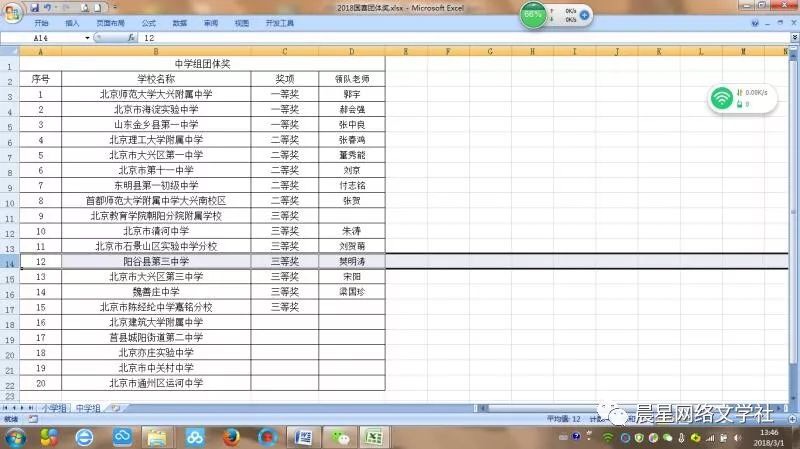Click the green Wi-Fi floating widget icon
800x449 pixels.
pyautogui.click(x=720, y=97)
